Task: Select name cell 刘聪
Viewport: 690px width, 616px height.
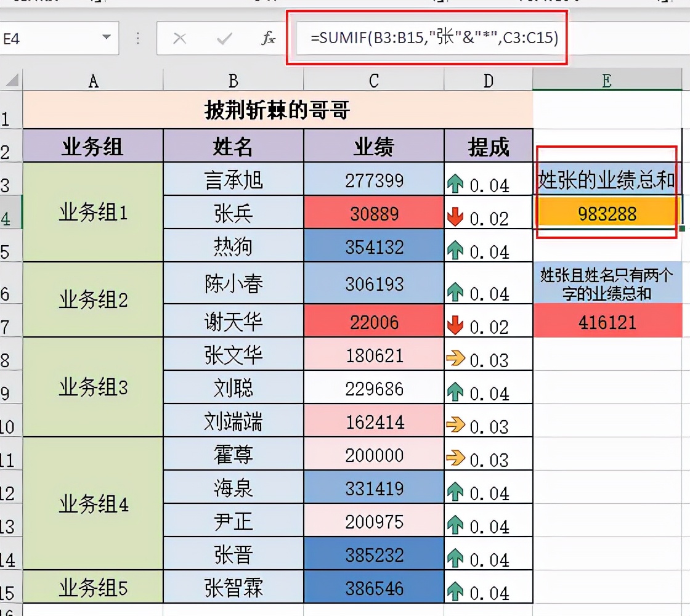Action: pos(233,387)
